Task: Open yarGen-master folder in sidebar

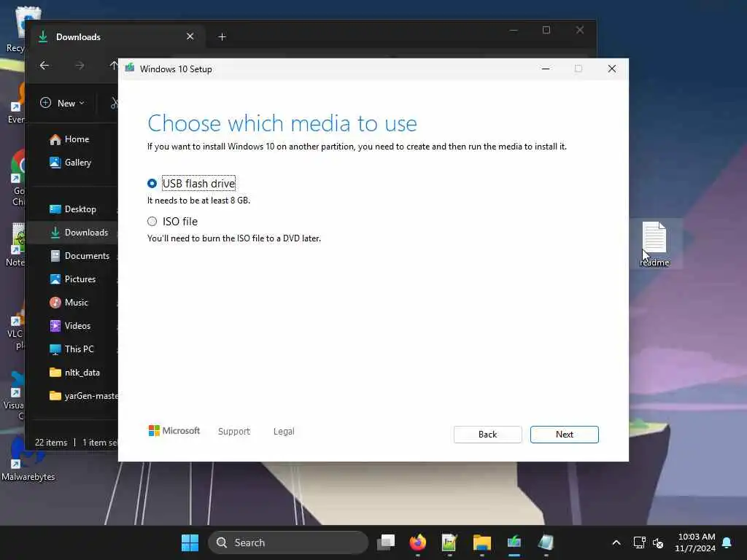Action: (x=83, y=396)
